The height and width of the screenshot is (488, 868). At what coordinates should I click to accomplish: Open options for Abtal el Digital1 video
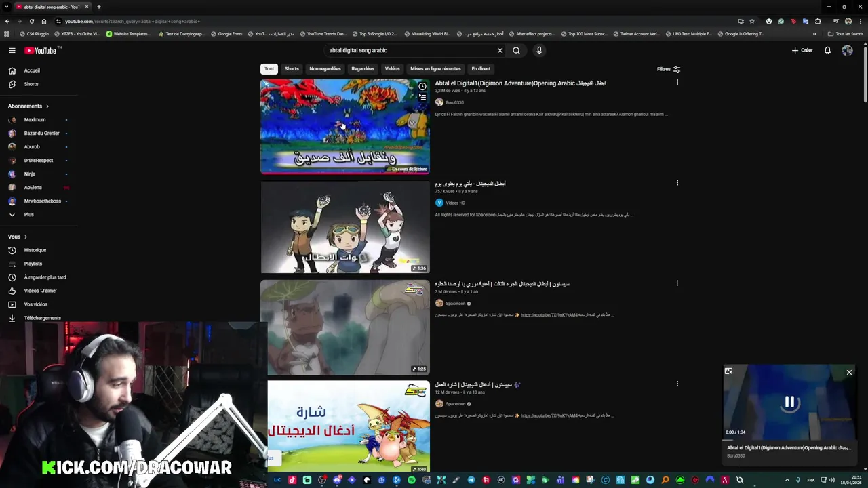(x=677, y=83)
